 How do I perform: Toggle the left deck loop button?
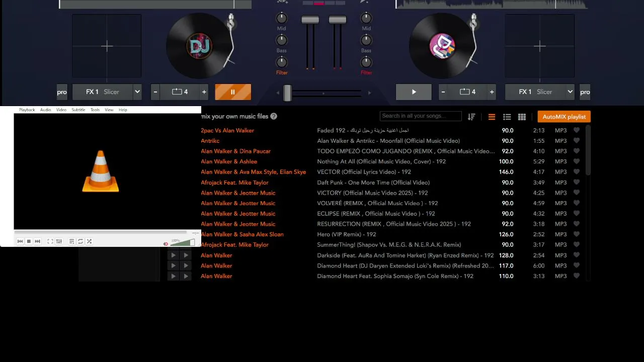click(180, 92)
